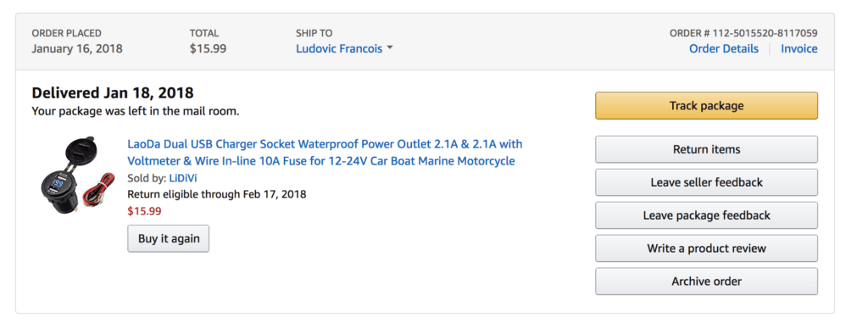Expand the ship-to dropdown arrow
Screen dimensions: 868x329
pyautogui.click(x=390, y=48)
